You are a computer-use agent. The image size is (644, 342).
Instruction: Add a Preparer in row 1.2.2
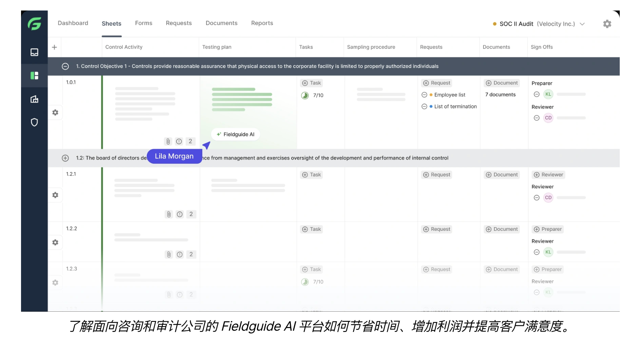(x=548, y=229)
